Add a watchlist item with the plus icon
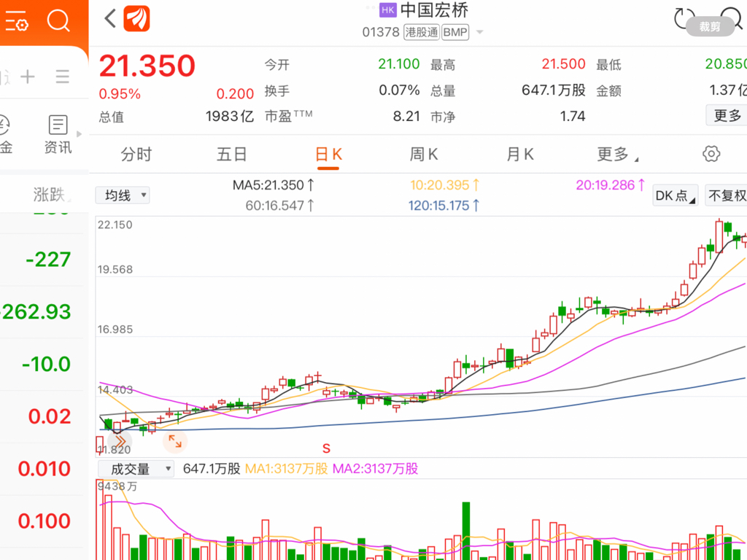Viewport: 747px width, 560px height. (28, 76)
